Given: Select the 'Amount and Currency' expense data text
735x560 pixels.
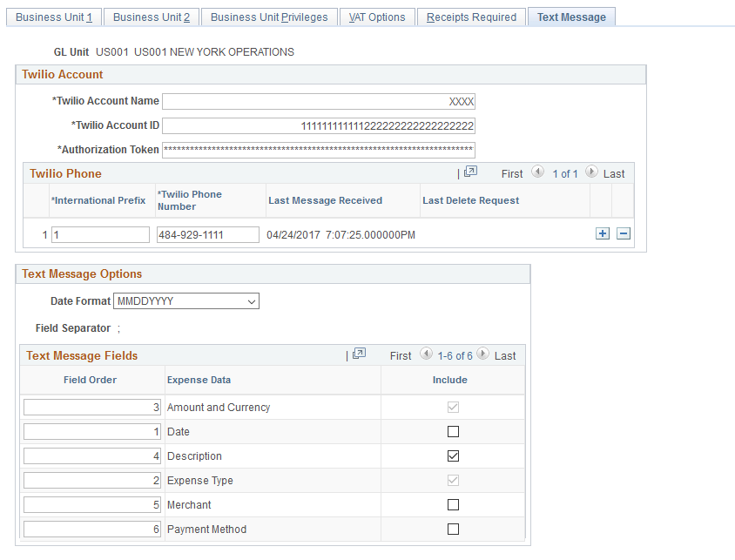Looking at the screenshot, I should (x=219, y=408).
